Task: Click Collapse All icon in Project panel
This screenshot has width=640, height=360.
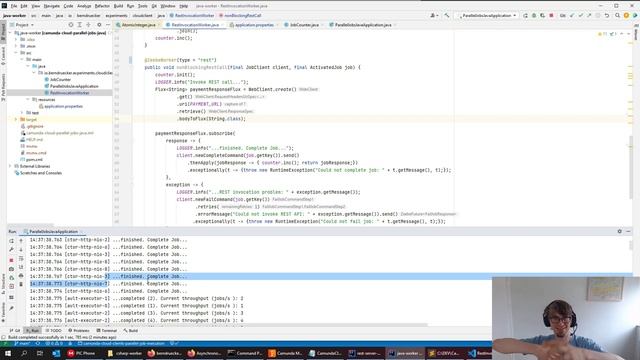Action: coord(89,25)
